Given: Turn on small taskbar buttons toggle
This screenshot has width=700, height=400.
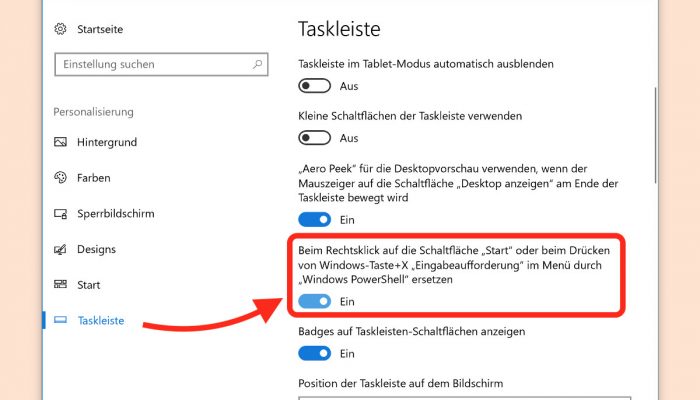Looking at the screenshot, I should [315, 138].
